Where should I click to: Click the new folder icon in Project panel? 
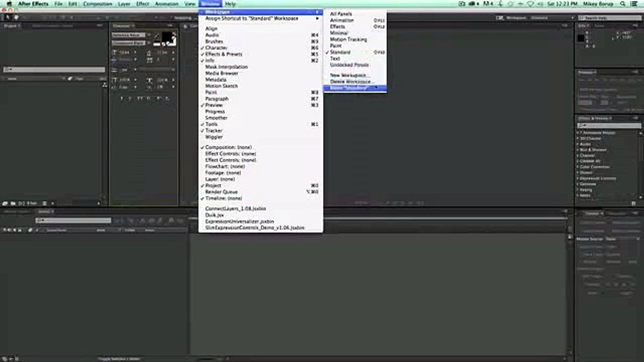[x=13, y=203]
